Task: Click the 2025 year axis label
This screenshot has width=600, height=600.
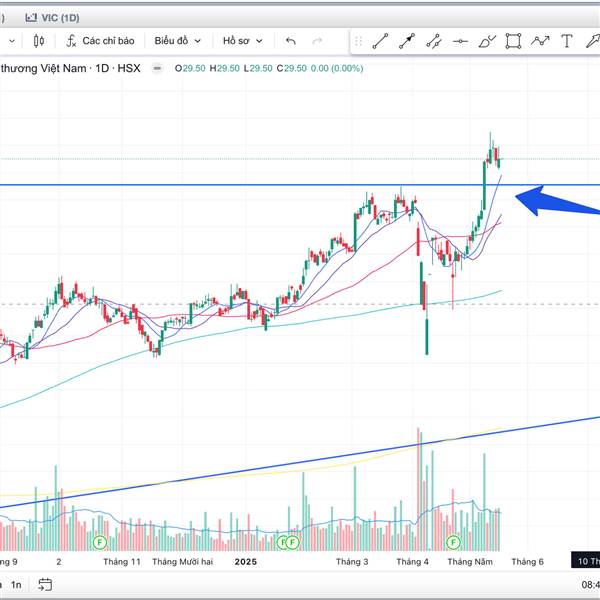Action: click(x=246, y=562)
